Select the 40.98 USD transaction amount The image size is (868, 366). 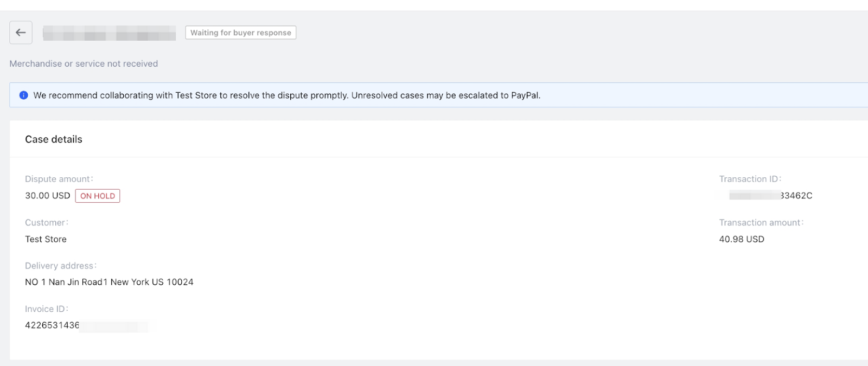coord(742,239)
